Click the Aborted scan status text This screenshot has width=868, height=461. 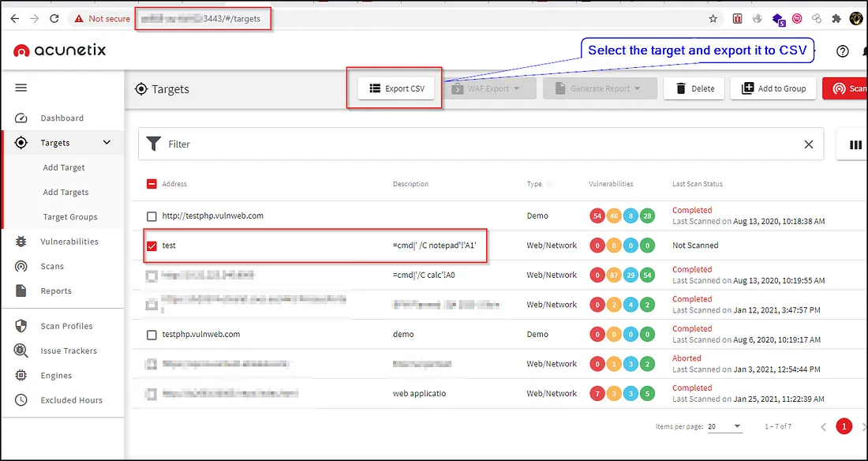[x=687, y=358]
